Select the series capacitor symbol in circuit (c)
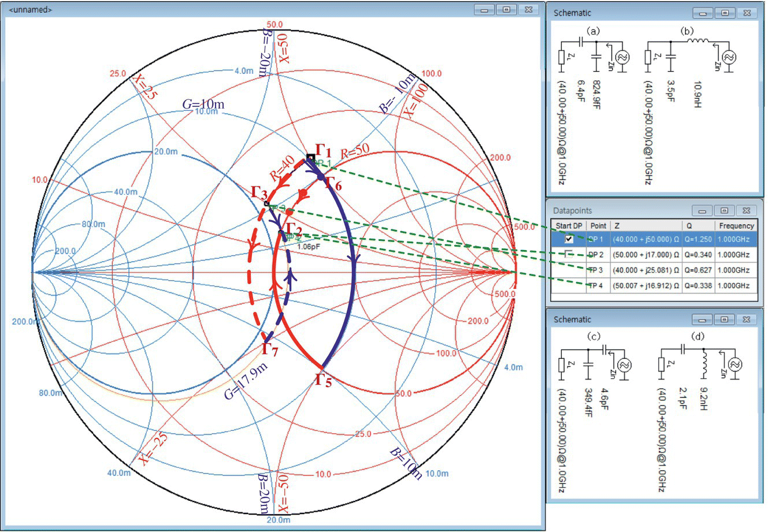This screenshot has height=532, width=768. point(604,349)
